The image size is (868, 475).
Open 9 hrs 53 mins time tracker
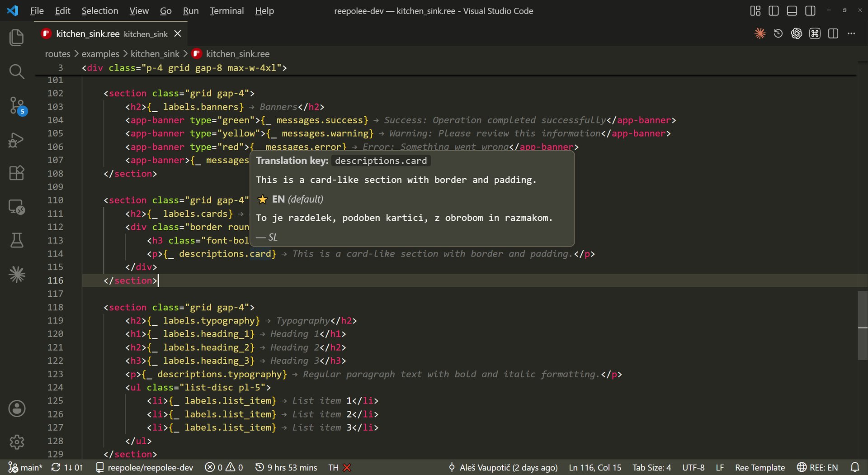(x=286, y=467)
